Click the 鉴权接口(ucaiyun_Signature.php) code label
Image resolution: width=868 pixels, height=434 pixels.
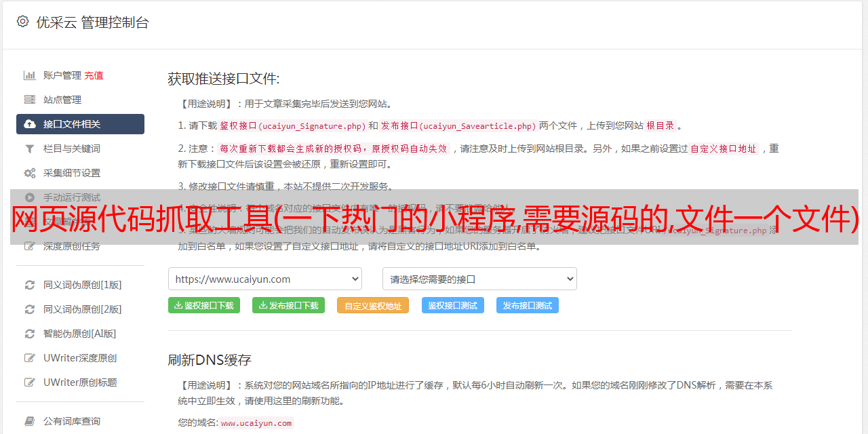tap(292, 125)
